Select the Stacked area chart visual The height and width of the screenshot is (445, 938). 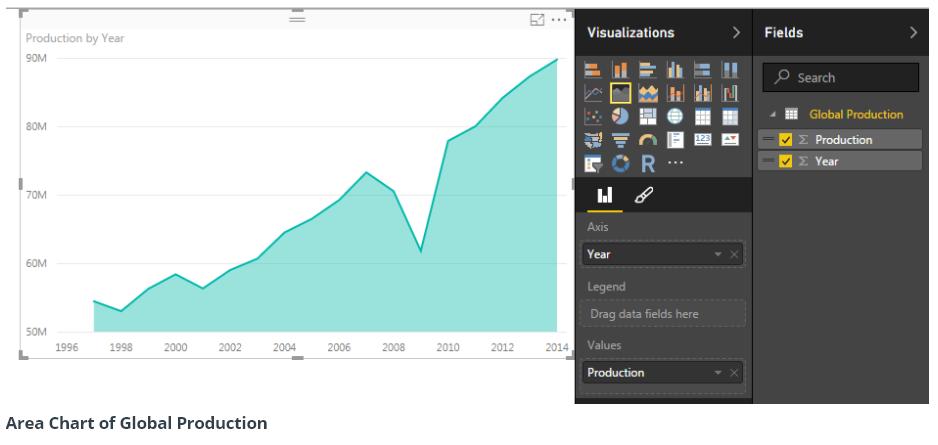coord(648,93)
